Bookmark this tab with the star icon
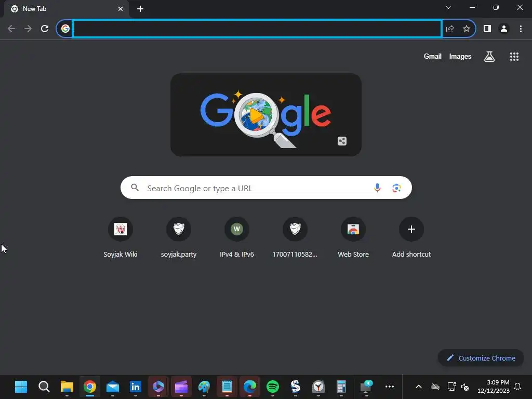 [467, 29]
